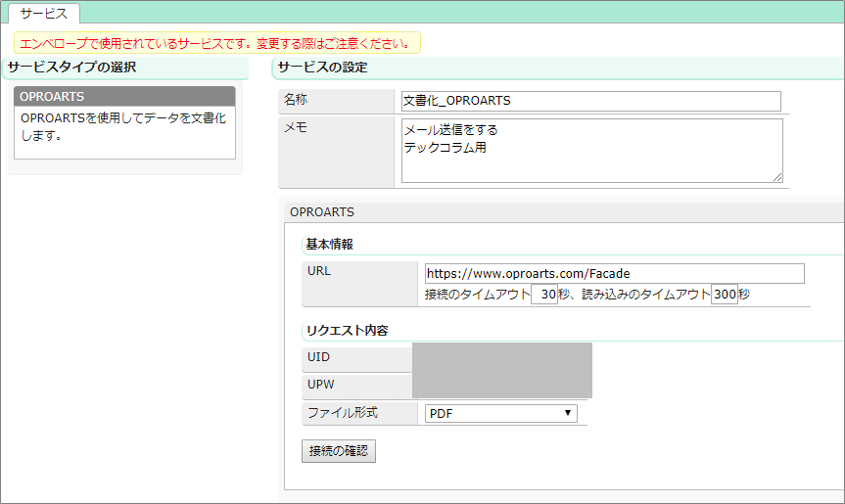Click the red エンベロープ warning message
Screen dimensions: 845x504
click(x=216, y=44)
